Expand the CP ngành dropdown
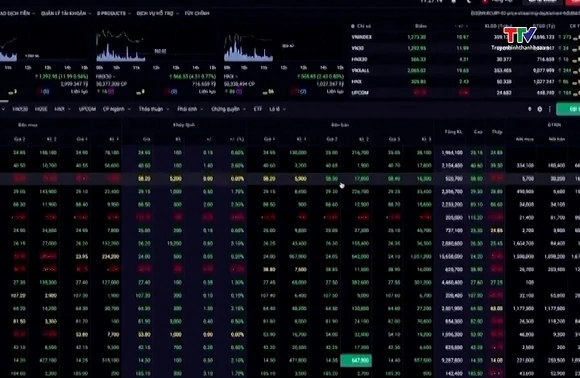 [x=117, y=109]
